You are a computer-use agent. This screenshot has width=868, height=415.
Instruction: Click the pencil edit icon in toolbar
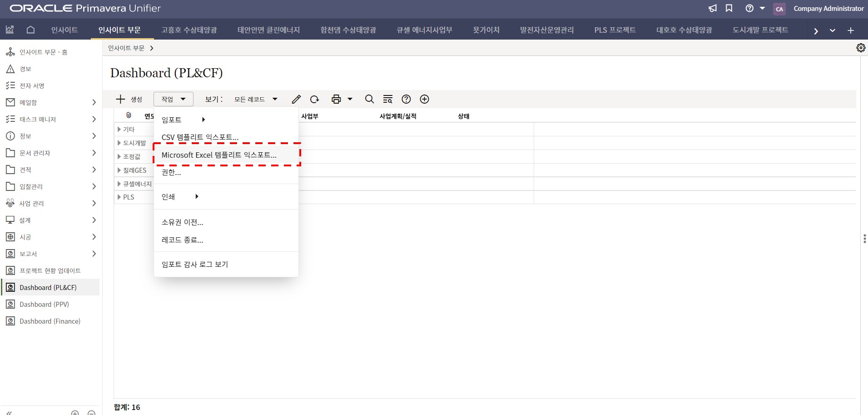click(x=296, y=99)
